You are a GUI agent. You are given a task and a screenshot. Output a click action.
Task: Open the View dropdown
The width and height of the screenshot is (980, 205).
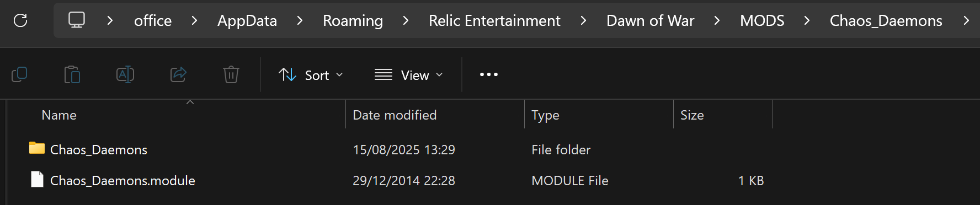(x=408, y=75)
